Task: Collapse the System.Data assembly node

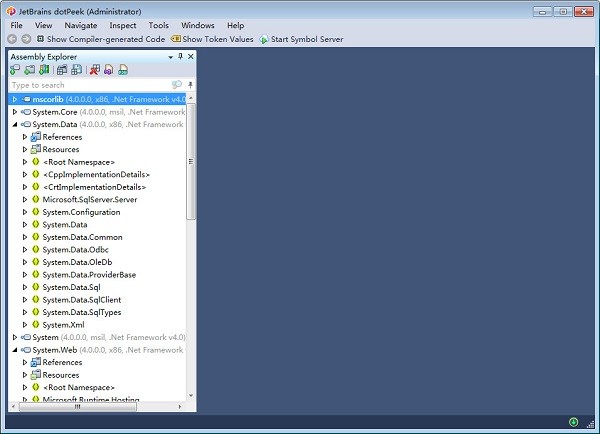Action: [15, 124]
